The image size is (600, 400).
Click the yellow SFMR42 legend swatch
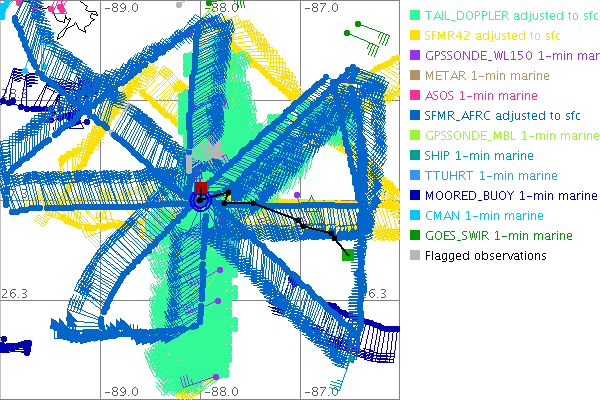point(415,36)
